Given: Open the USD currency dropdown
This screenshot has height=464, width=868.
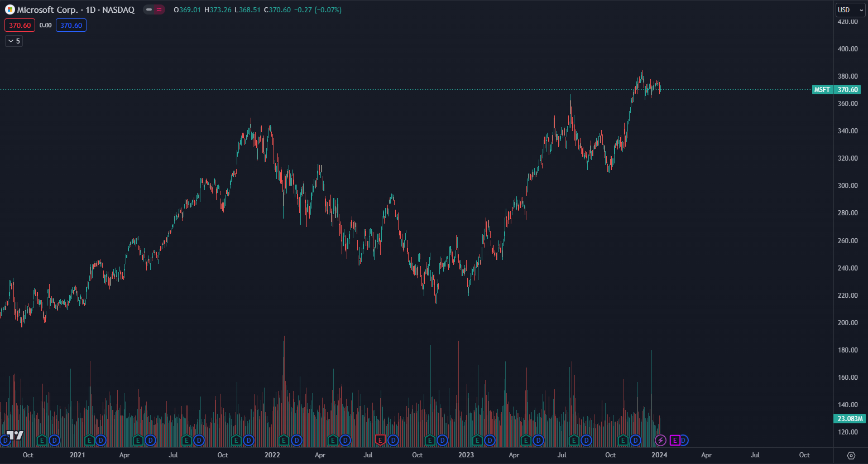Looking at the screenshot, I should [850, 10].
